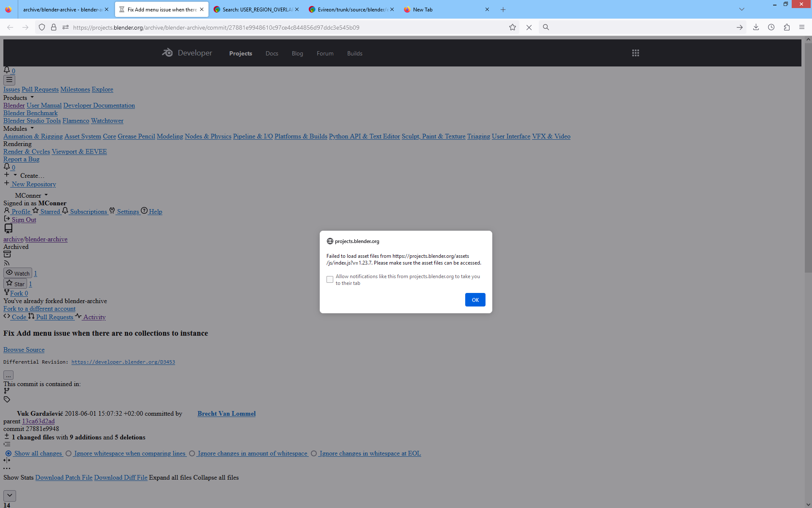Screen dimensions: 812x508
Task: Open the Firefox hamburger application menu
Action: (802, 27)
